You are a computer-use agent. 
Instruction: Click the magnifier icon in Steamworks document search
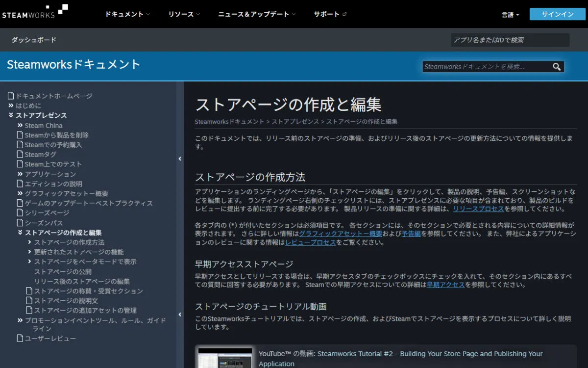click(557, 67)
